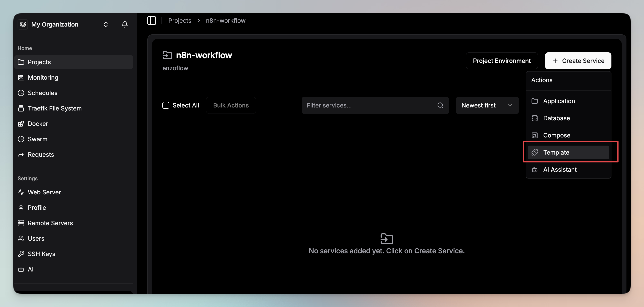
Task: Open Requests in the sidebar
Action: coord(74,155)
